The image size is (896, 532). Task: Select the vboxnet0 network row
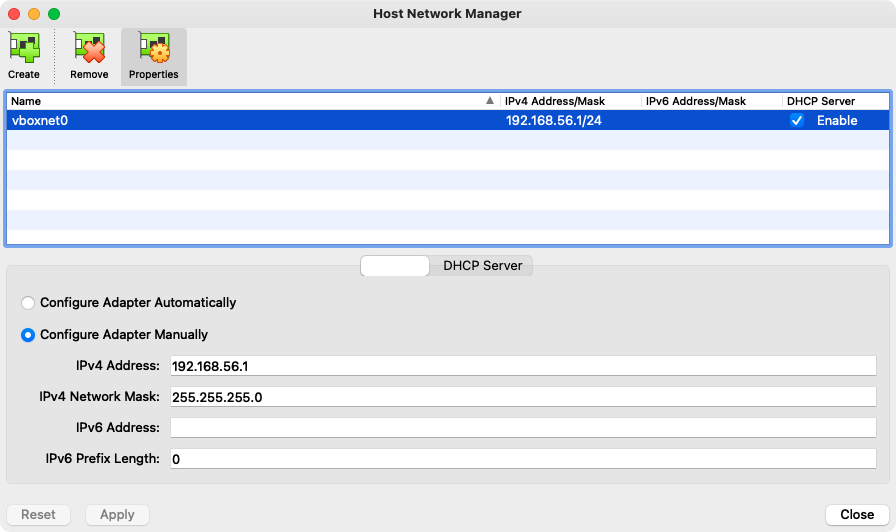click(x=250, y=120)
